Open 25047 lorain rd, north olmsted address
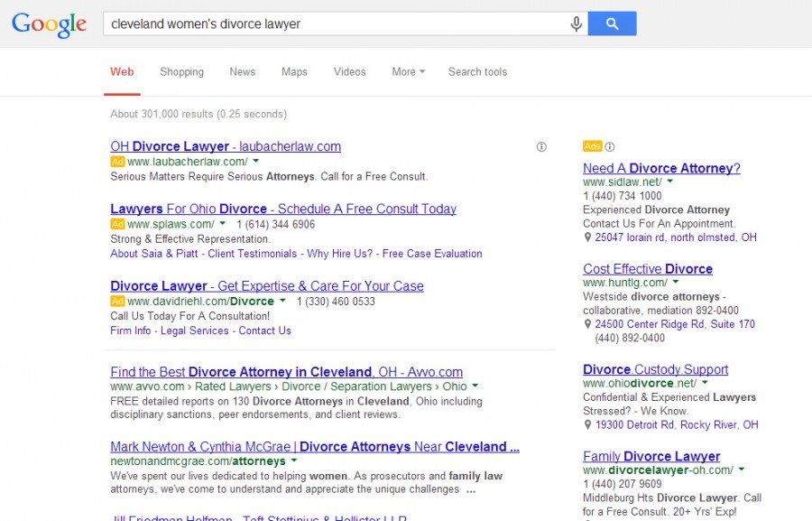This screenshot has width=812, height=521. tap(676, 237)
